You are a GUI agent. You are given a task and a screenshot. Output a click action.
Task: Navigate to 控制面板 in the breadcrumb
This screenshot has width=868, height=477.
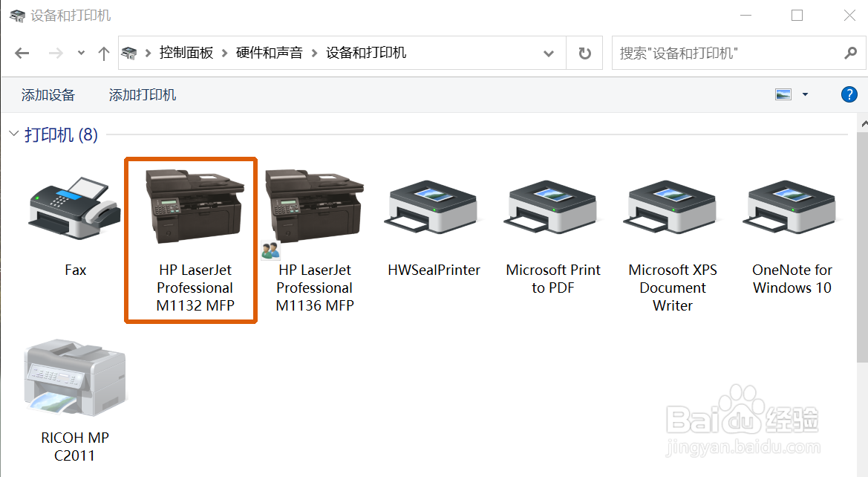click(x=186, y=53)
